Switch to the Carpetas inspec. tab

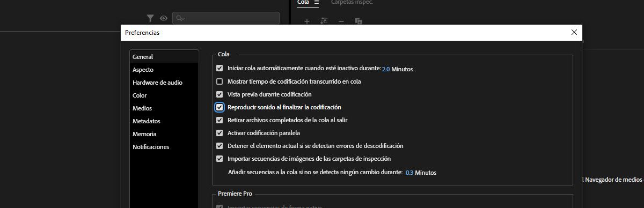352,2
